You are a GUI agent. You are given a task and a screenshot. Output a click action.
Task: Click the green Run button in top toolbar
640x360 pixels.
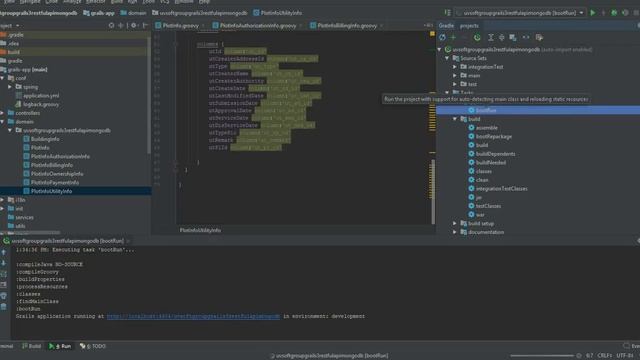(x=593, y=13)
